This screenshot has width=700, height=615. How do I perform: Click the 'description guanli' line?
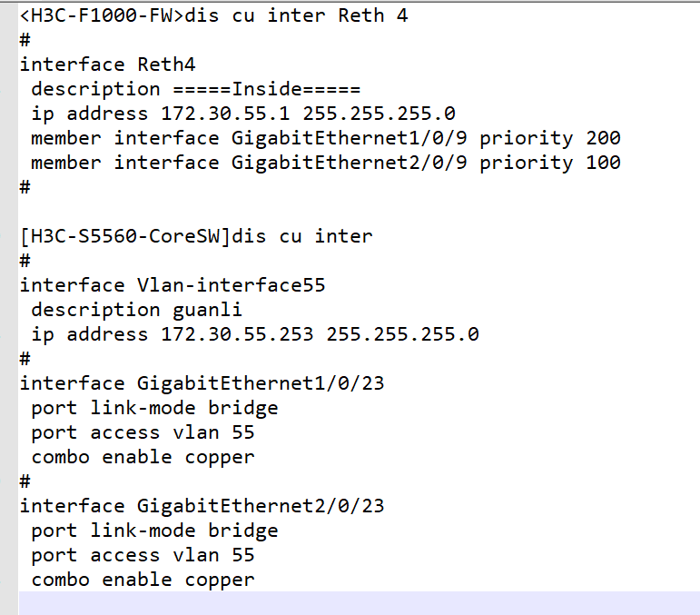pos(136,310)
